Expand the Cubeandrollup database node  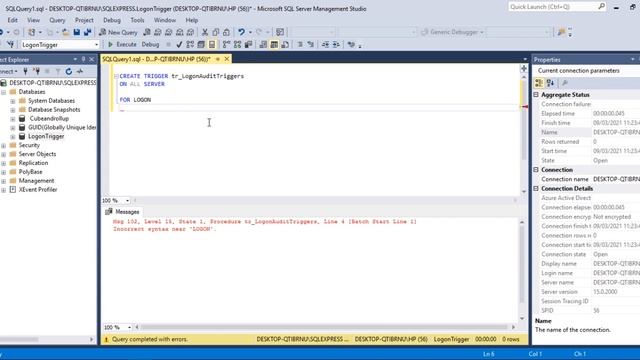pyautogui.click(x=13, y=119)
